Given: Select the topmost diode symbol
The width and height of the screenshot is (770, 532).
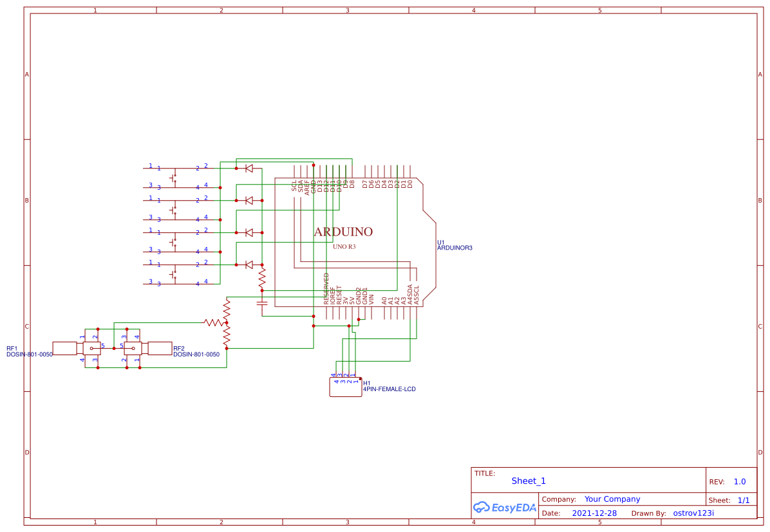Looking at the screenshot, I should (249, 167).
